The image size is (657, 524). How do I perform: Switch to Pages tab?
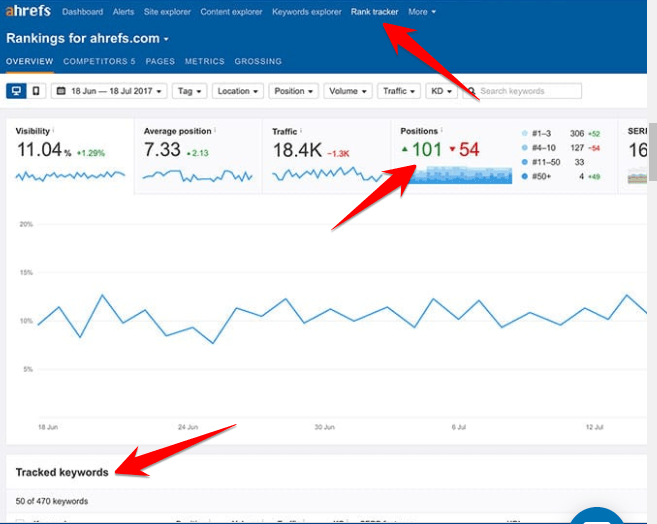[160, 61]
